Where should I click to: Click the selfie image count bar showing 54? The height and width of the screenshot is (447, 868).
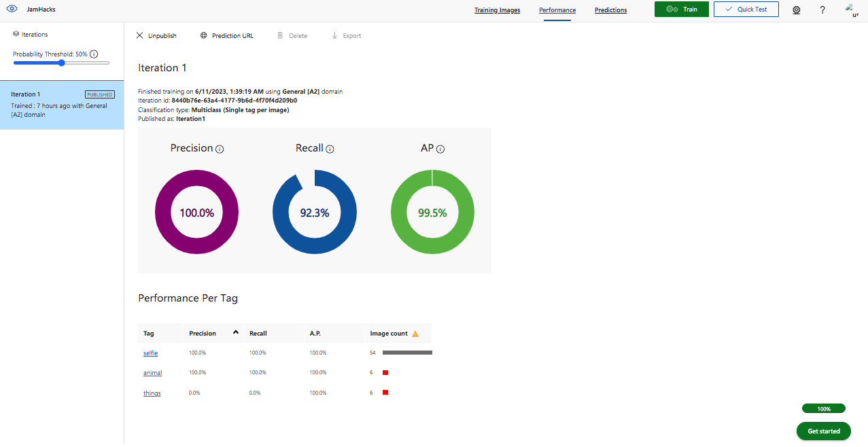407,353
